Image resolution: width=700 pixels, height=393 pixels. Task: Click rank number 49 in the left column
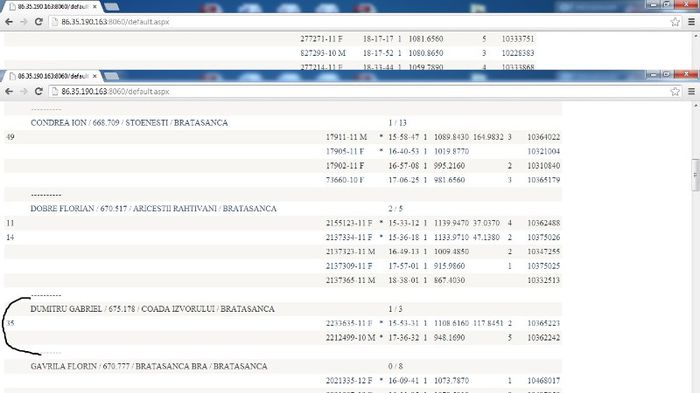(x=10, y=137)
